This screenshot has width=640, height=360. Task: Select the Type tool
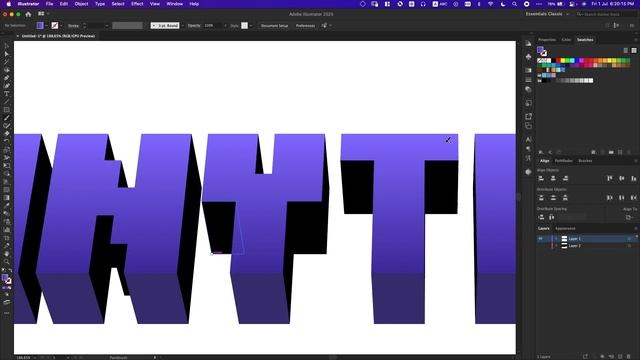click(7, 94)
